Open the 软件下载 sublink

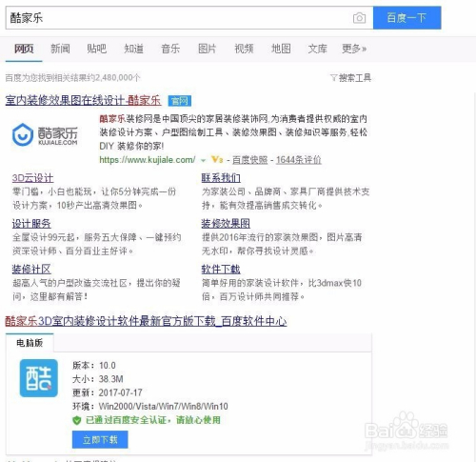click(221, 270)
